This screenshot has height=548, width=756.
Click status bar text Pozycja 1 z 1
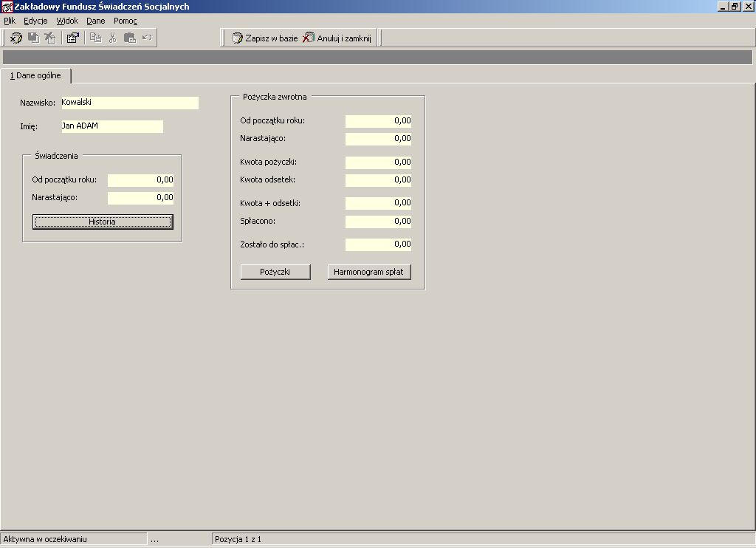pyautogui.click(x=238, y=539)
